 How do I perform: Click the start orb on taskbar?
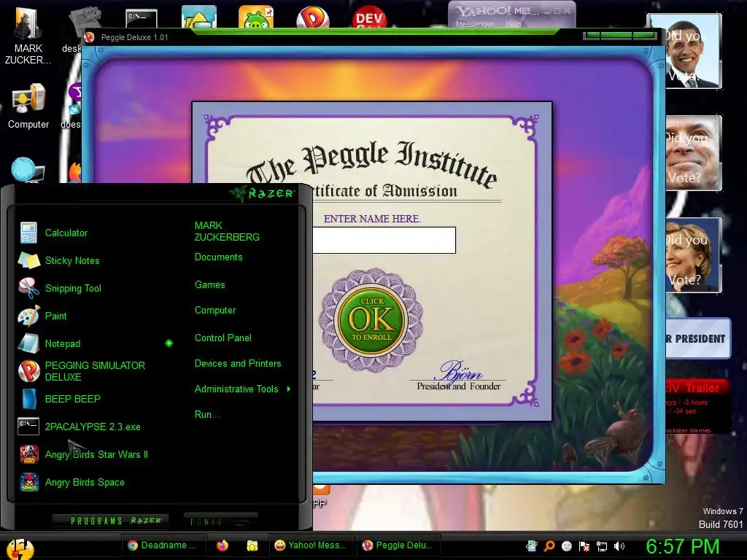coord(20,548)
